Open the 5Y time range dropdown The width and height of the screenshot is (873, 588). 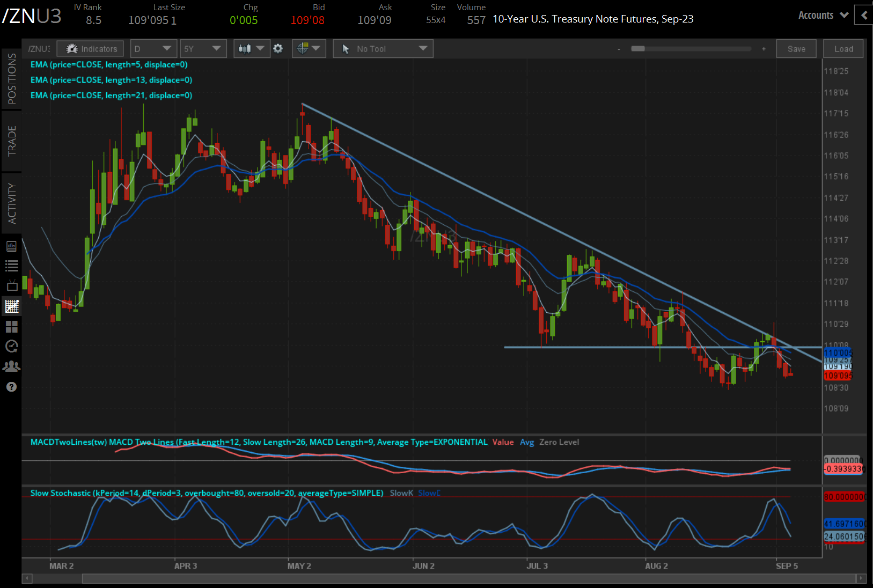[203, 49]
